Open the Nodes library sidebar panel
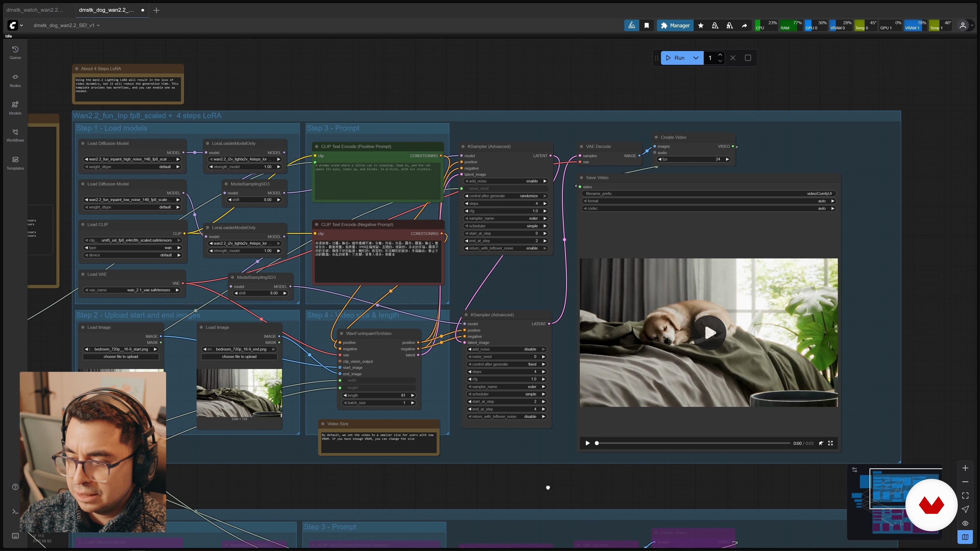 (x=15, y=81)
